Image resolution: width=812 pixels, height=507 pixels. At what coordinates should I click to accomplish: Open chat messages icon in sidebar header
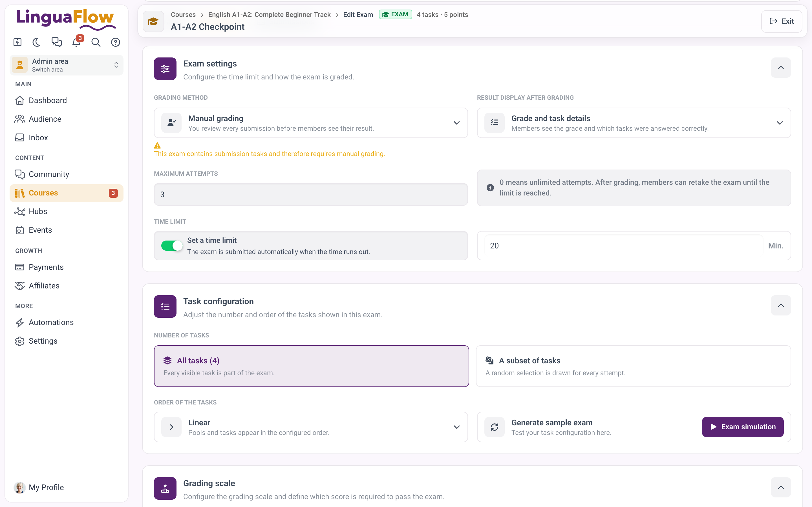tap(56, 42)
